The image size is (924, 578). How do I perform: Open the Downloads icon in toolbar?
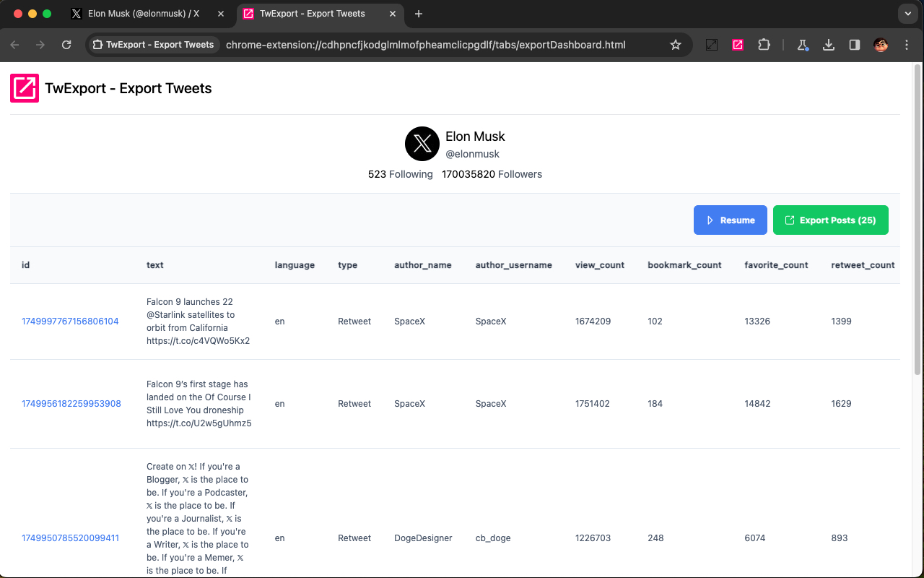(829, 45)
